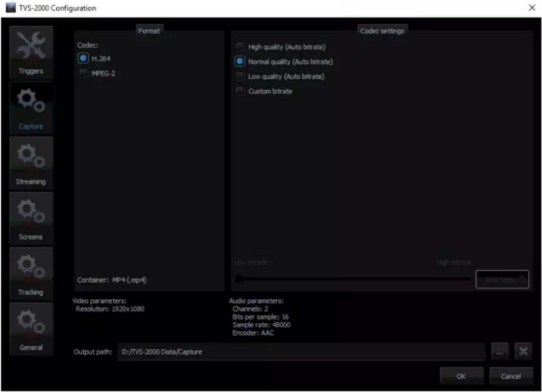Confirm settings with the OK button
Screen dimensions: 542x392
click(461, 376)
